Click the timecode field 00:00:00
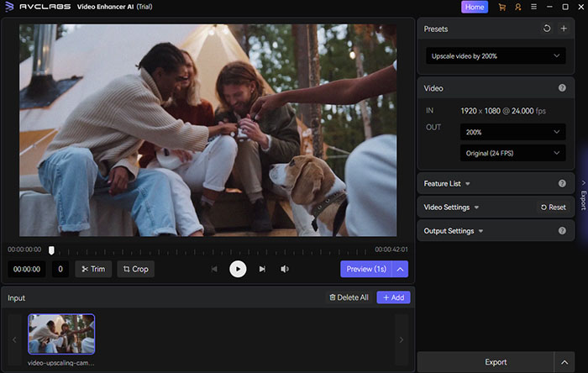This screenshot has width=588, height=373. (27, 269)
